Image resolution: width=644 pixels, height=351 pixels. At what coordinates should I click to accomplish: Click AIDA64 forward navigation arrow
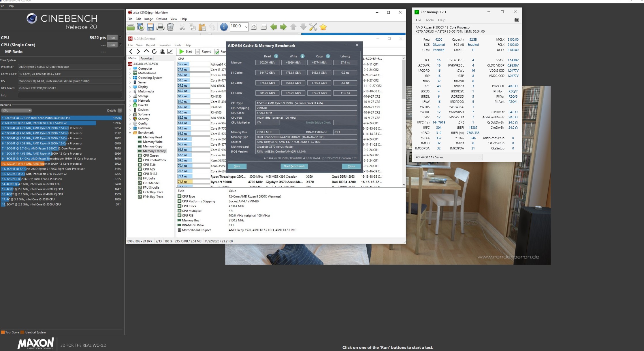138,52
